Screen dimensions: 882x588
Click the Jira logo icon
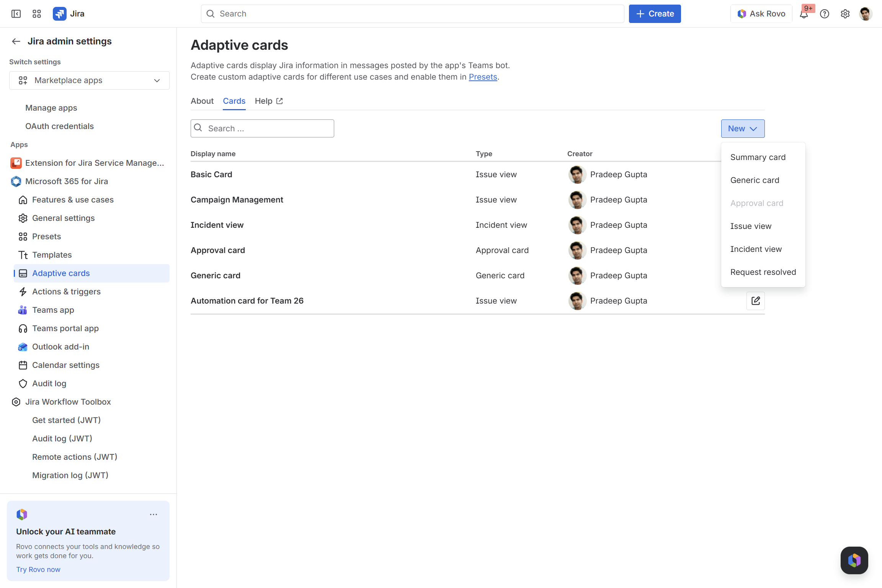coord(59,14)
